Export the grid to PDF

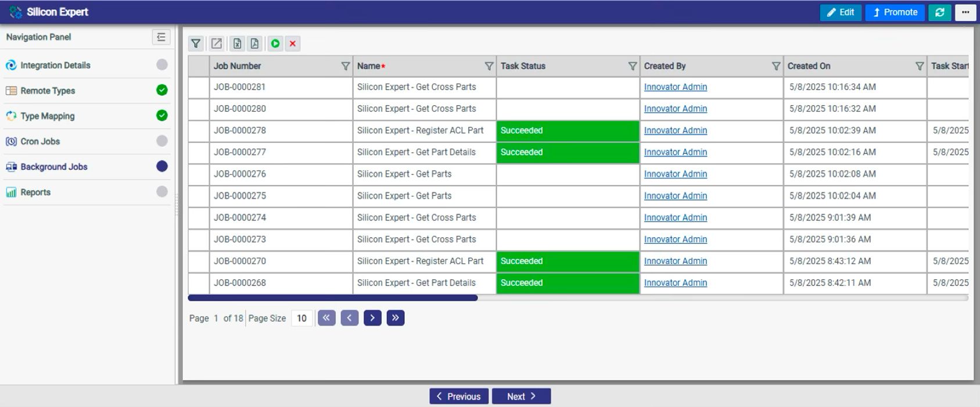point(254,44)
